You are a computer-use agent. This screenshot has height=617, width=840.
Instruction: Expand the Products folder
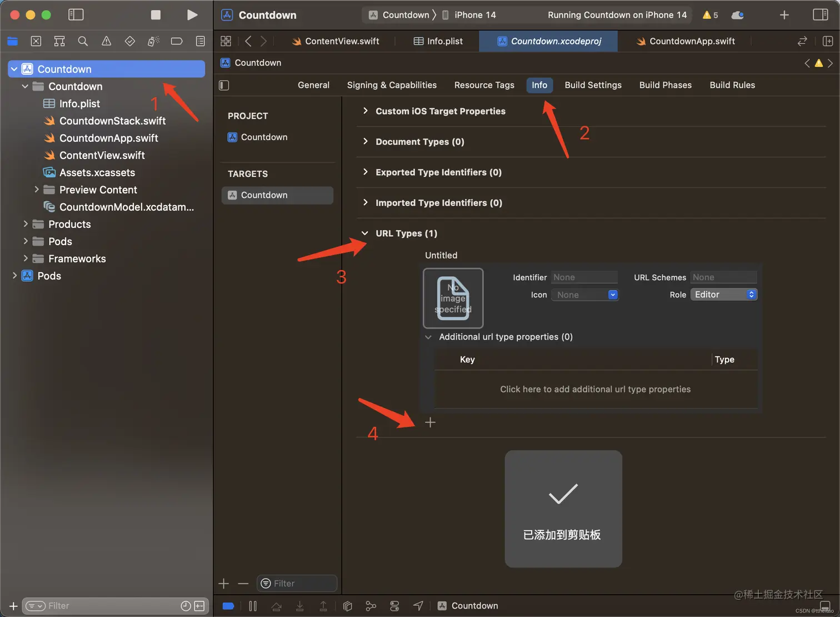point(25,224)
